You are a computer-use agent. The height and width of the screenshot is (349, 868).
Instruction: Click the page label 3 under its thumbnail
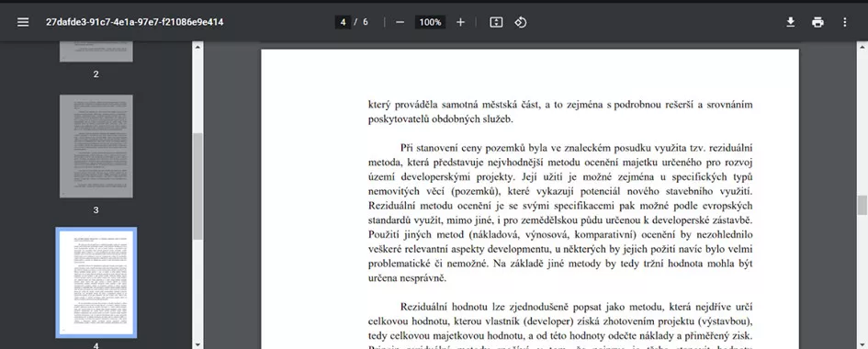tap(96, 210)
